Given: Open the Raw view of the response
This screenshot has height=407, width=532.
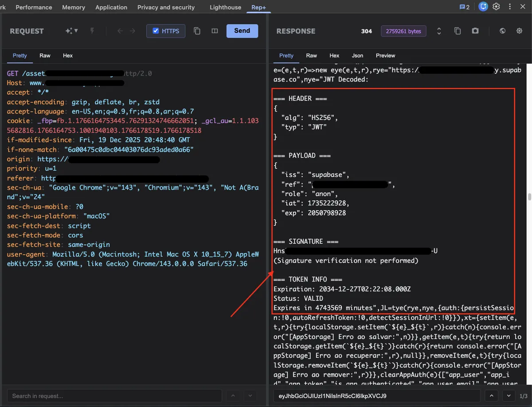Looking at the screenshot, I should 311,56.
